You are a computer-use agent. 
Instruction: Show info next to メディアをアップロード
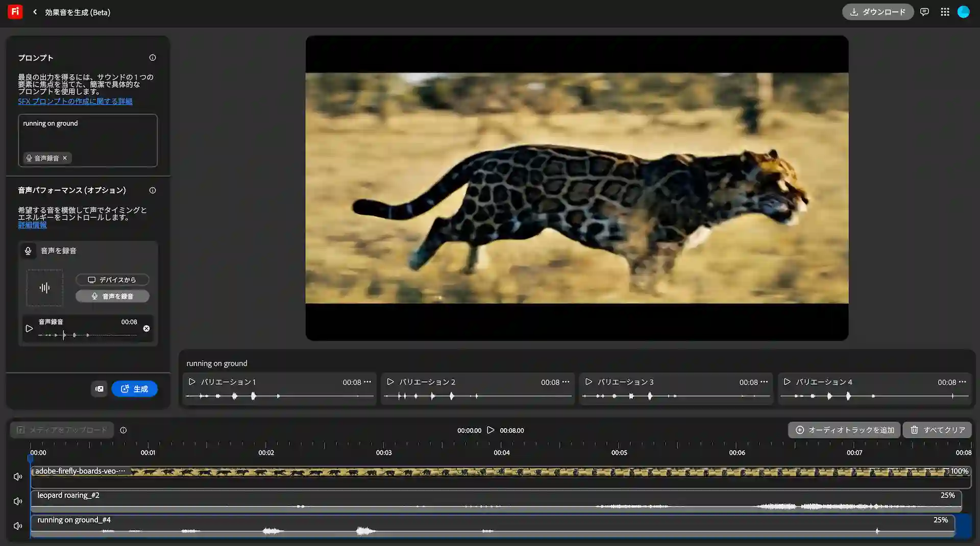124,430
